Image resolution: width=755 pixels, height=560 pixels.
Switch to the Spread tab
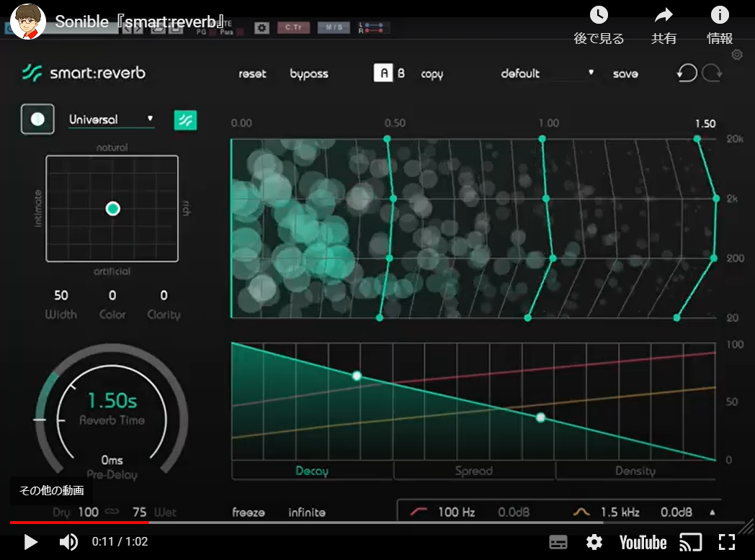[474, 471]
